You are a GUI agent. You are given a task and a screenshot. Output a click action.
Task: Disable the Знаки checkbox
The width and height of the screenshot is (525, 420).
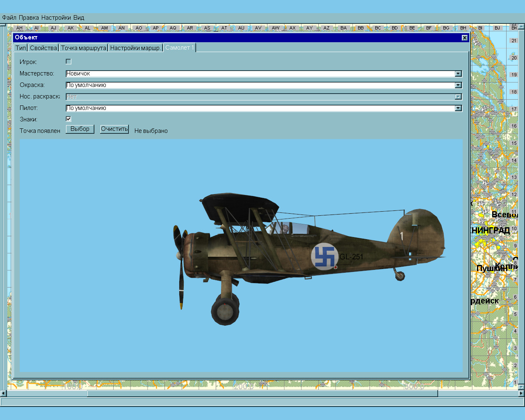click(x=68, y=119)
